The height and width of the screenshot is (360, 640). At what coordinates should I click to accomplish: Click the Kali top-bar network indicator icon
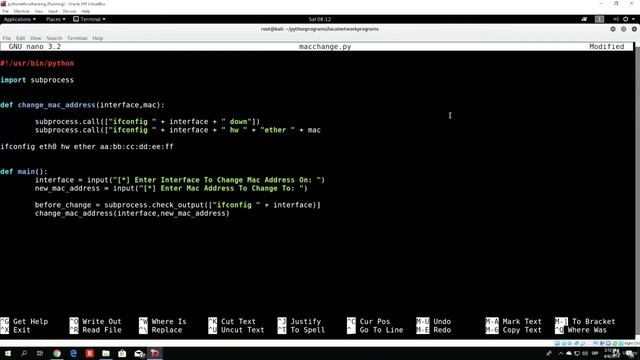coord(584,19)
